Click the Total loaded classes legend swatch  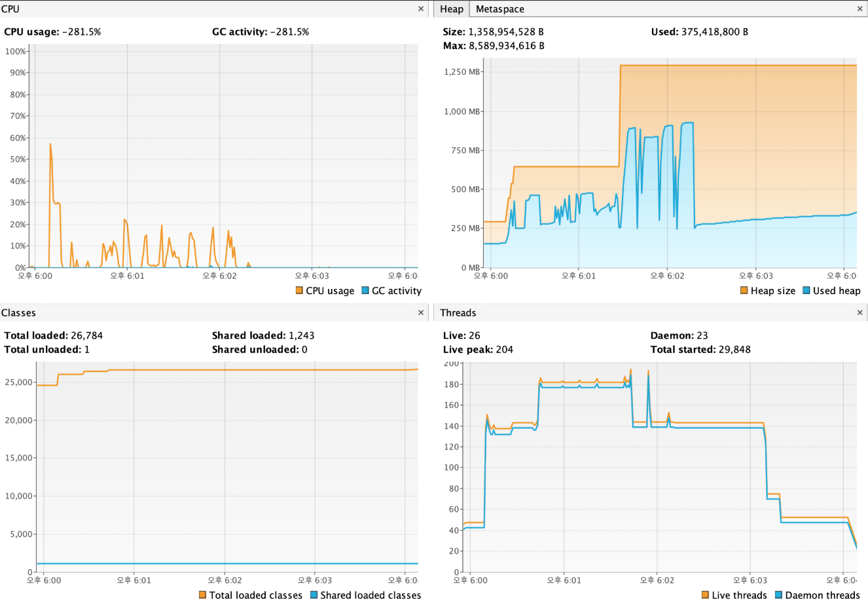(x=203, y=595)
